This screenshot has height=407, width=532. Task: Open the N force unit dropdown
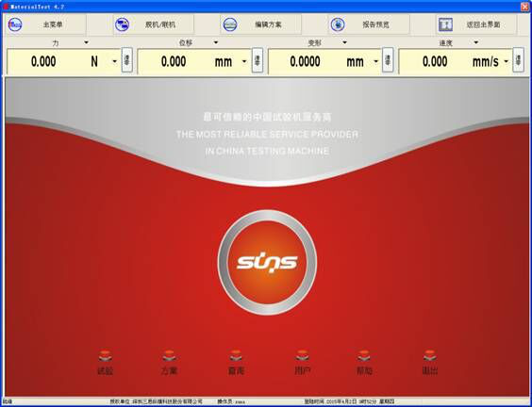pos(115,61)
